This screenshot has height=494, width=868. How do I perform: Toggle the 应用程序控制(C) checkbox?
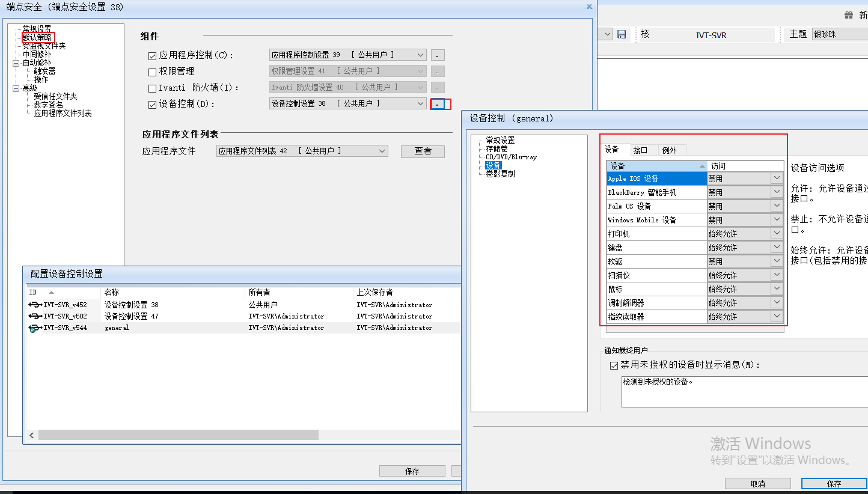click(152, 56)
